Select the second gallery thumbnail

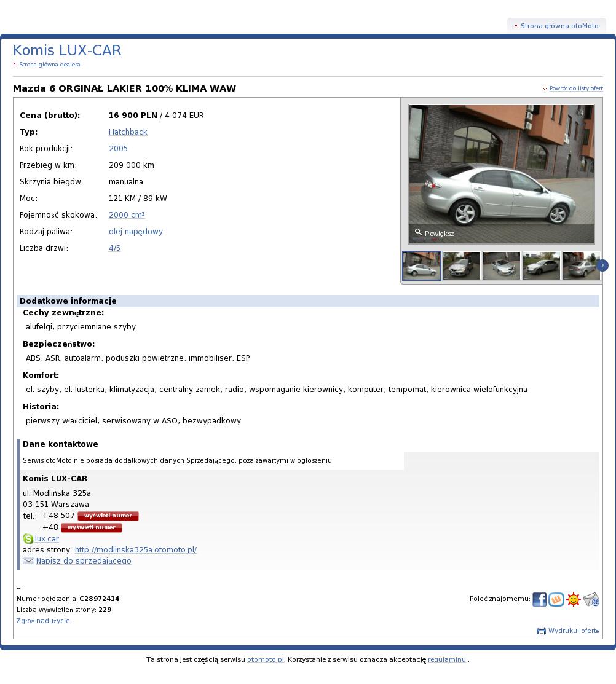pos(462,265)
